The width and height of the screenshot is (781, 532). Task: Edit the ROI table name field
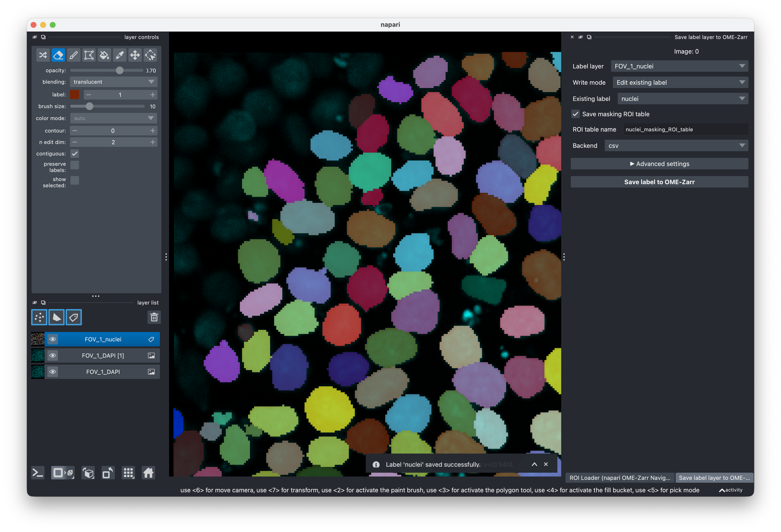click(x=685, y=129)
